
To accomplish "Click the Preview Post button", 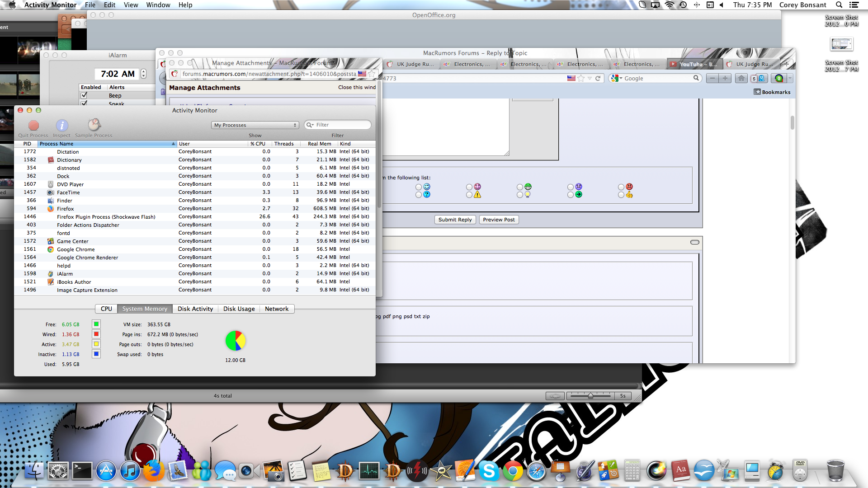I will click(499, 220).
